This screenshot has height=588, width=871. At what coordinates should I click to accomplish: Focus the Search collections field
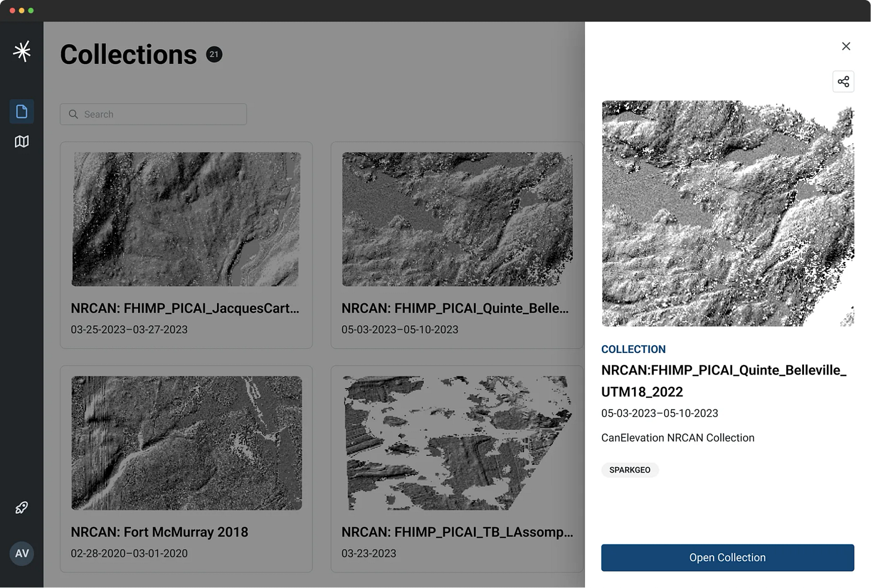[x=153, y=114]
